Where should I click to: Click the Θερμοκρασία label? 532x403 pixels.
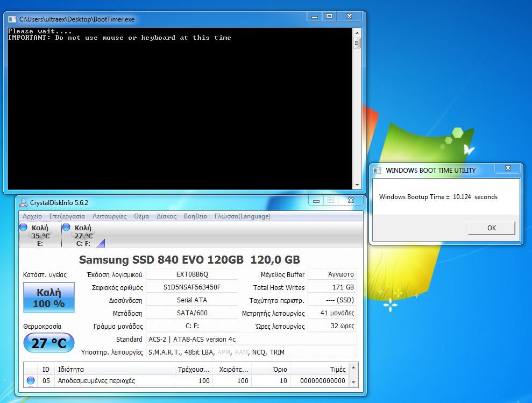tap(42, 327)
